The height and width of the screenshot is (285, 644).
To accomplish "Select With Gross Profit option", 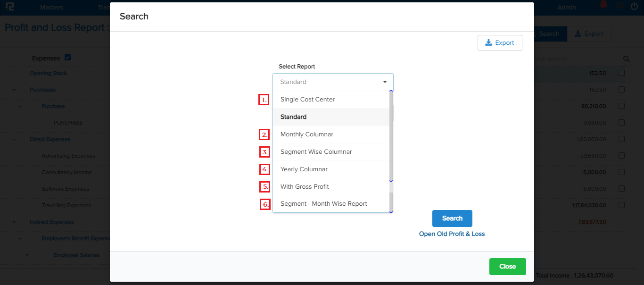I will [x=305, y=187].
